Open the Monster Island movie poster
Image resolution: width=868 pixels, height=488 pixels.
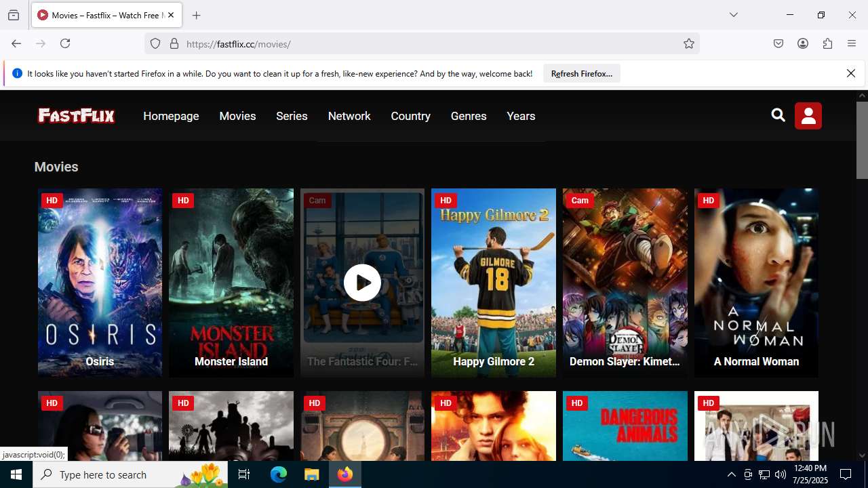(231, 283)
